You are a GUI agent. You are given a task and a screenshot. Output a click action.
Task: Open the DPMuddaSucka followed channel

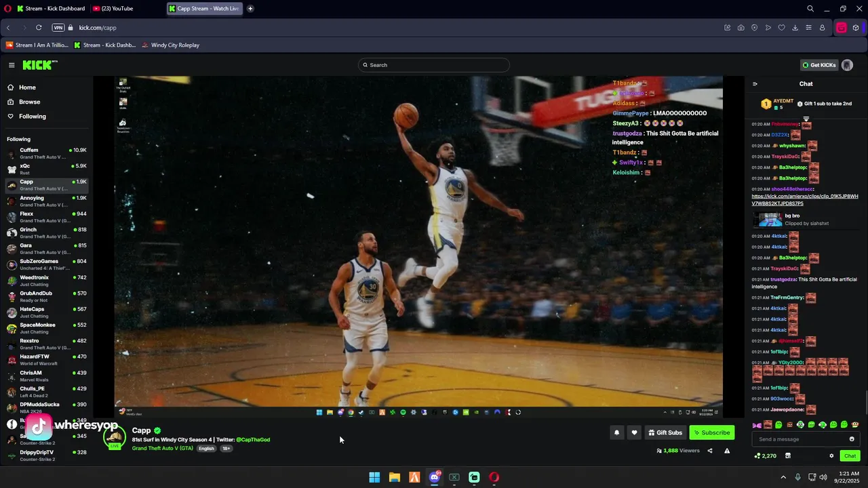click(46, 408)
